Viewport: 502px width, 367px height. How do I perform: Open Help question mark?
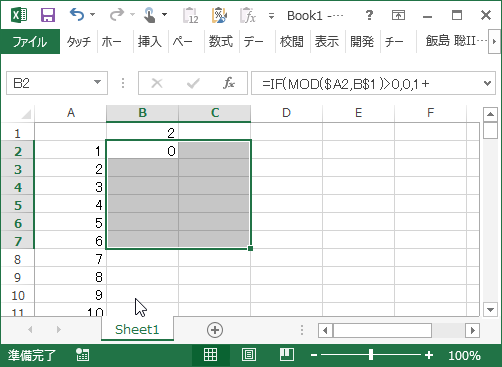(369, 15)
